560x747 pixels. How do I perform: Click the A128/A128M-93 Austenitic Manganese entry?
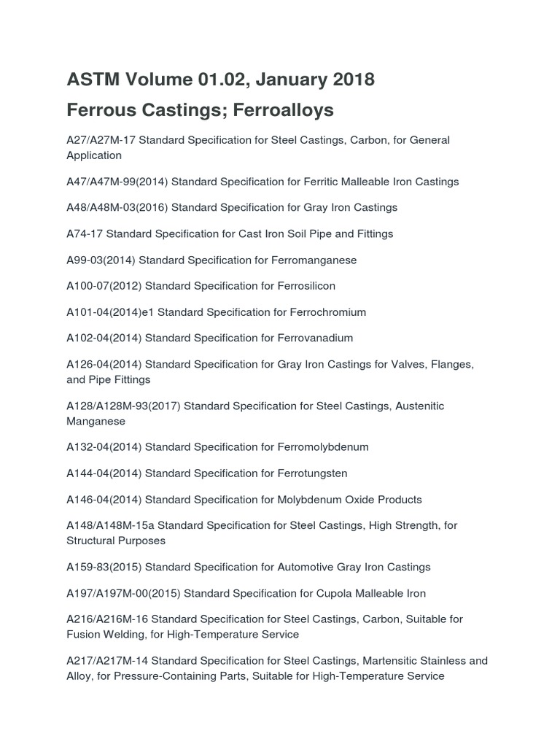(255, 414)
